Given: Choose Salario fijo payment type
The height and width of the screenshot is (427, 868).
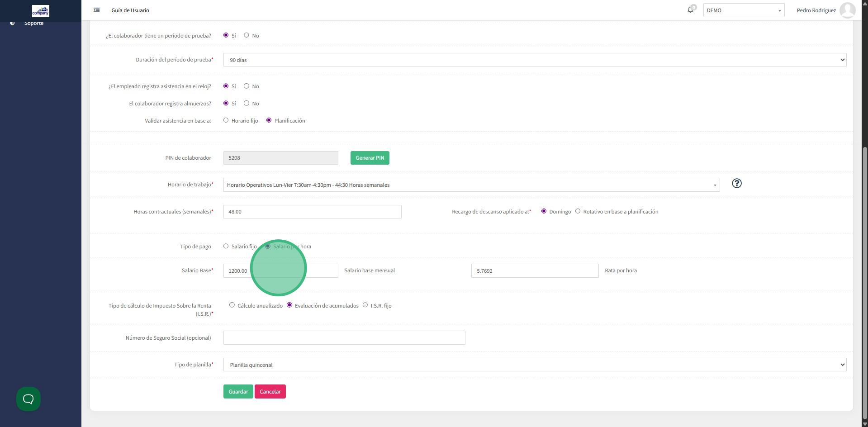Looking at the screenshot, I should tap(226, 246).
